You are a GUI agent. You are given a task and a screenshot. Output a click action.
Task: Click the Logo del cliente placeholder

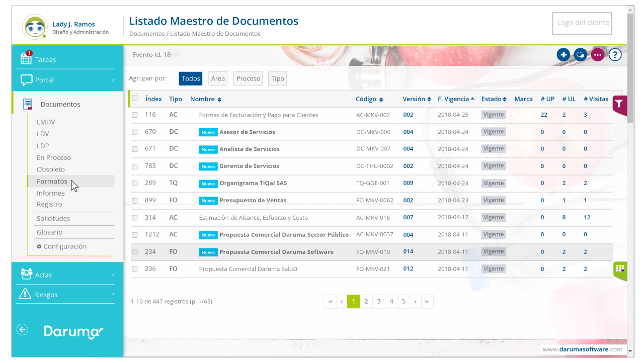582,23
